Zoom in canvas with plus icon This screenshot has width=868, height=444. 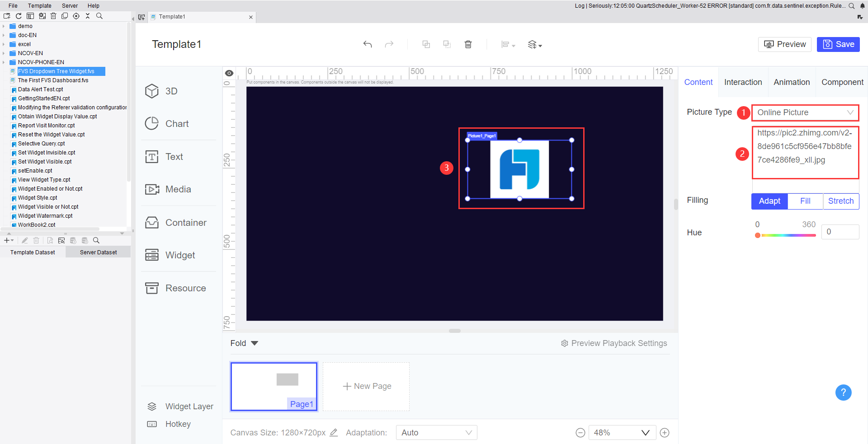pyautogui.click(x=665, y=433)
